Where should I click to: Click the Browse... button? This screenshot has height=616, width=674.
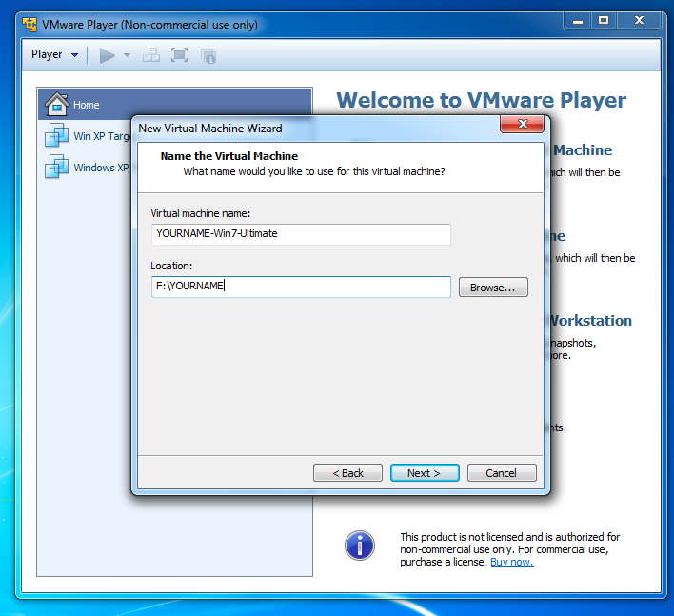click(x=493, y=288)
